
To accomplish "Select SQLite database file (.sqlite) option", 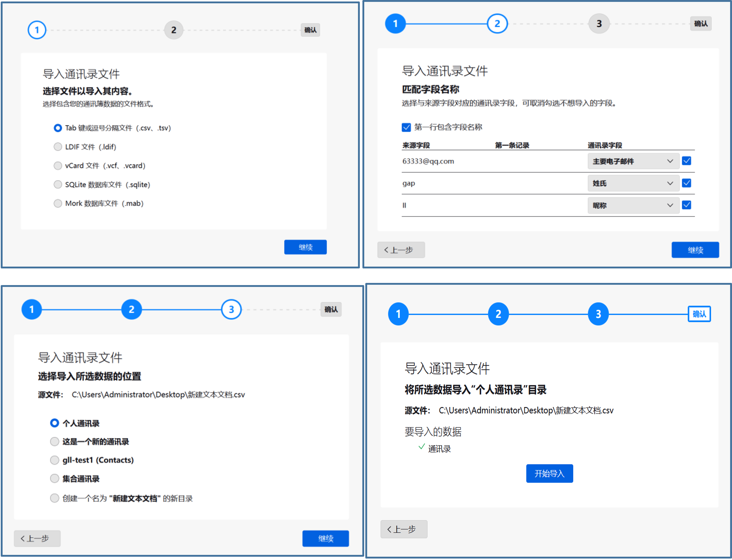I will pos(58,184).
